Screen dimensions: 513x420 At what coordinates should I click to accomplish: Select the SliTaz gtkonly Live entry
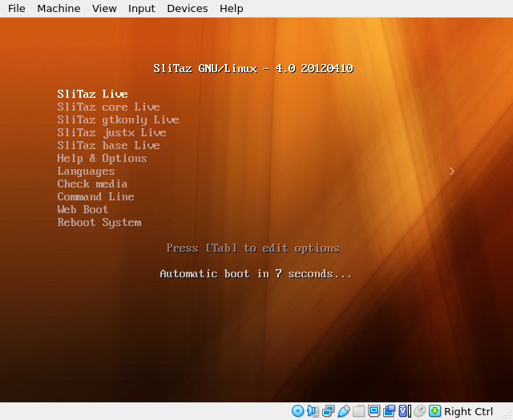pyautogui.click(x=118, y=119)
